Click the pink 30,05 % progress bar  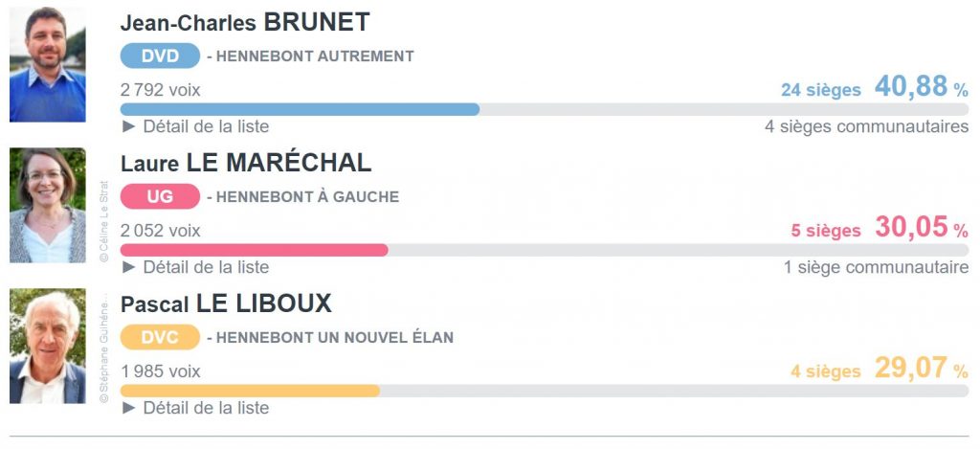[x=255, y=250]
